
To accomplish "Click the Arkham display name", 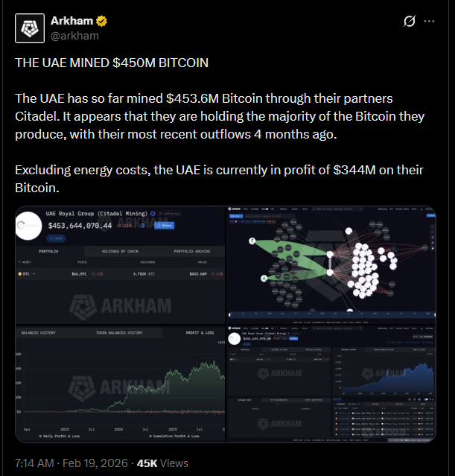I will [70, 21].
